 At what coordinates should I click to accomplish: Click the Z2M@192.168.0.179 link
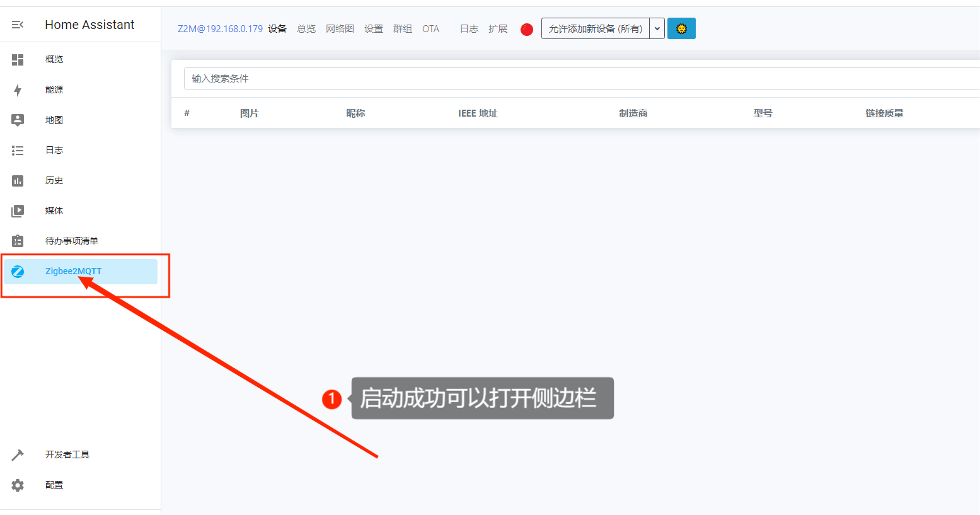click(220, 29)
